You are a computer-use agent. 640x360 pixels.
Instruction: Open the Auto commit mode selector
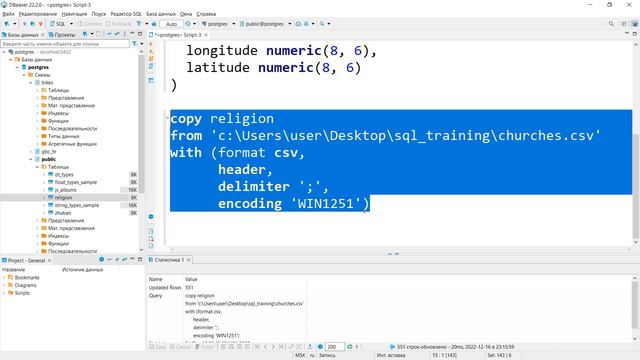pos(171,24)
